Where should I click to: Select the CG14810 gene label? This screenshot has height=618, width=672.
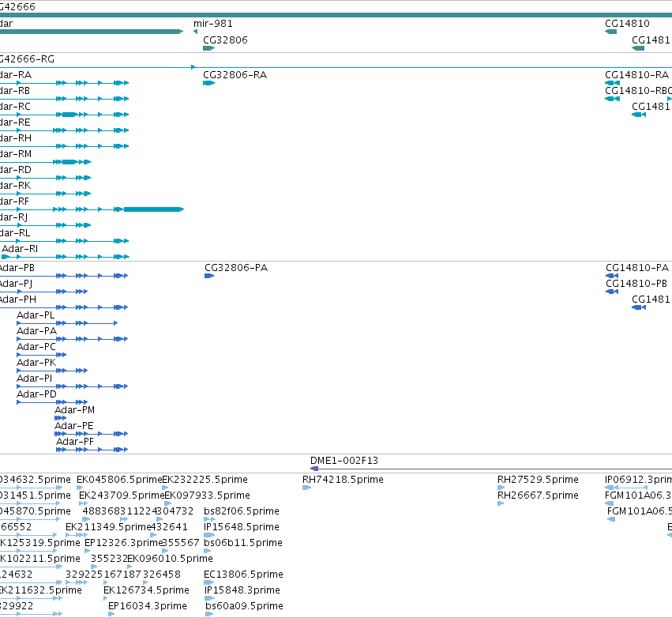pyautogui.click(x=627, y=24)
